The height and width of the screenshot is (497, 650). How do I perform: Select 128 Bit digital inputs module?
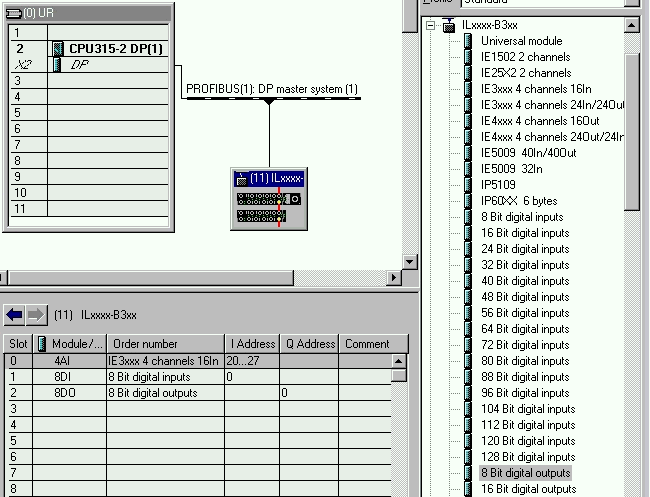click(x=528, y=457)
